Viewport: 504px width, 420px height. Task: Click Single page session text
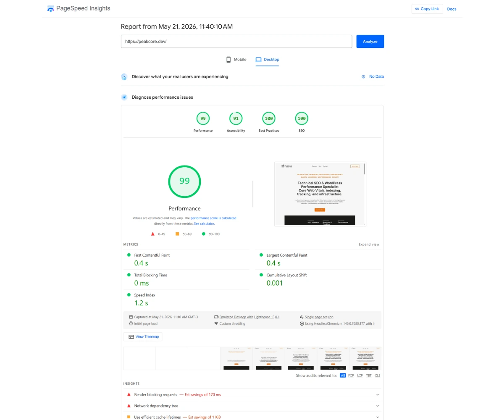[319, 317]
